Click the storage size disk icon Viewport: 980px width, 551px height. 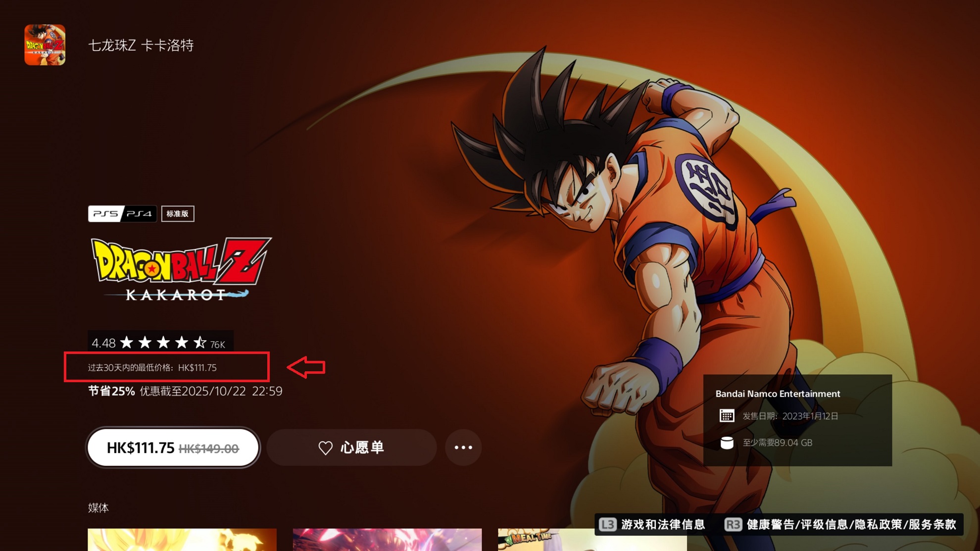pos(727,443)
